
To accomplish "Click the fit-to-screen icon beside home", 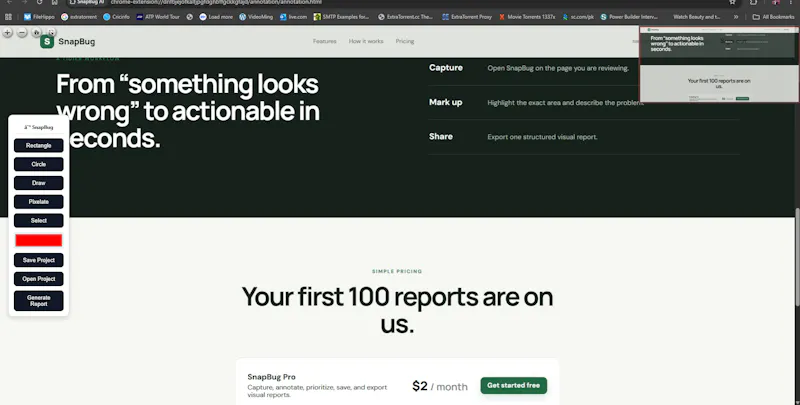I will click(x=51, y=33).
